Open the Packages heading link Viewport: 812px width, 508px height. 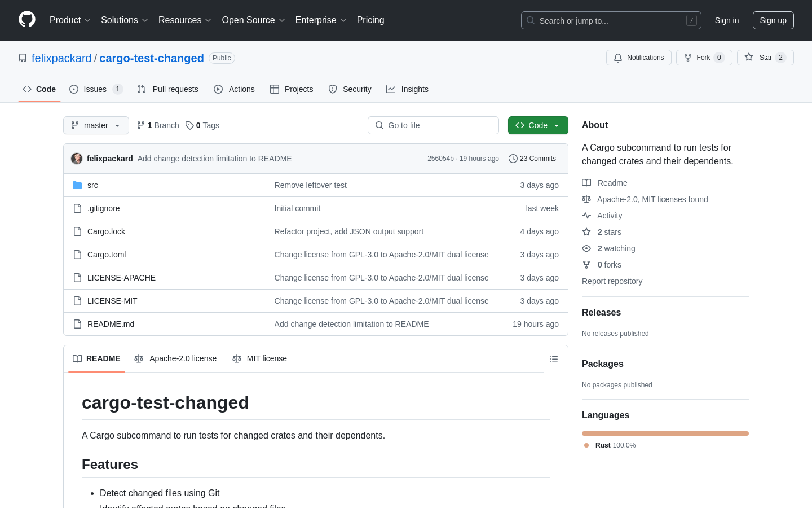(x=603, y=364)
